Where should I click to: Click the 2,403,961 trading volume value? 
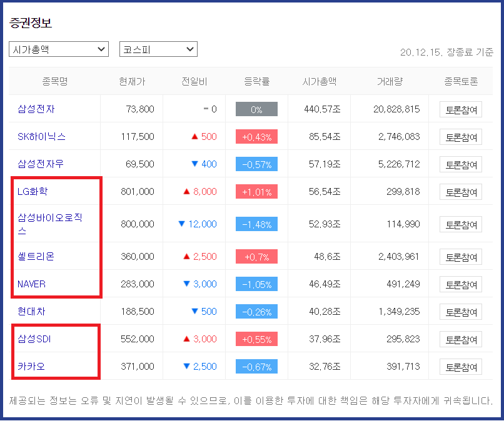[399, 256]
